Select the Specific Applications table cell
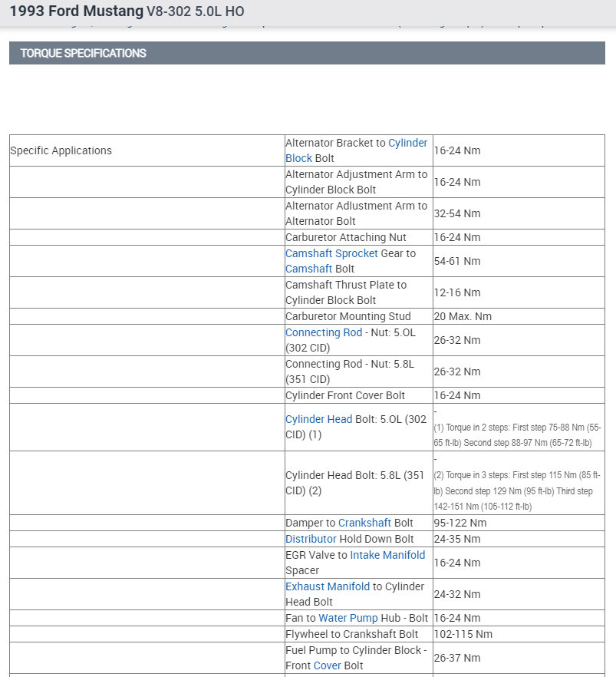The width and height of the screenshot is (616, 677). [x=61, y=150]
